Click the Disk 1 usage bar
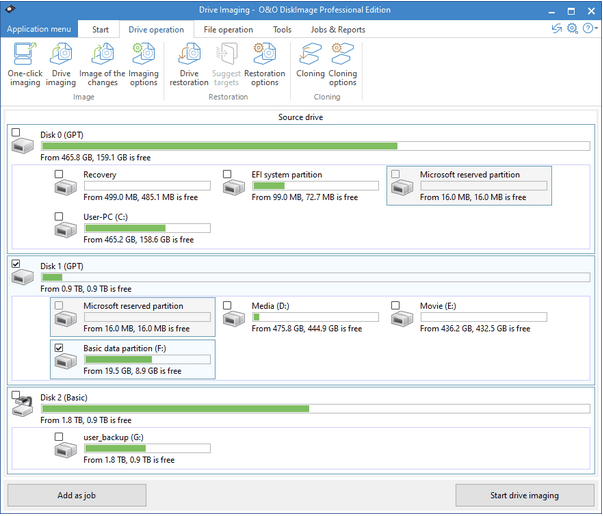 pos(315,277)
